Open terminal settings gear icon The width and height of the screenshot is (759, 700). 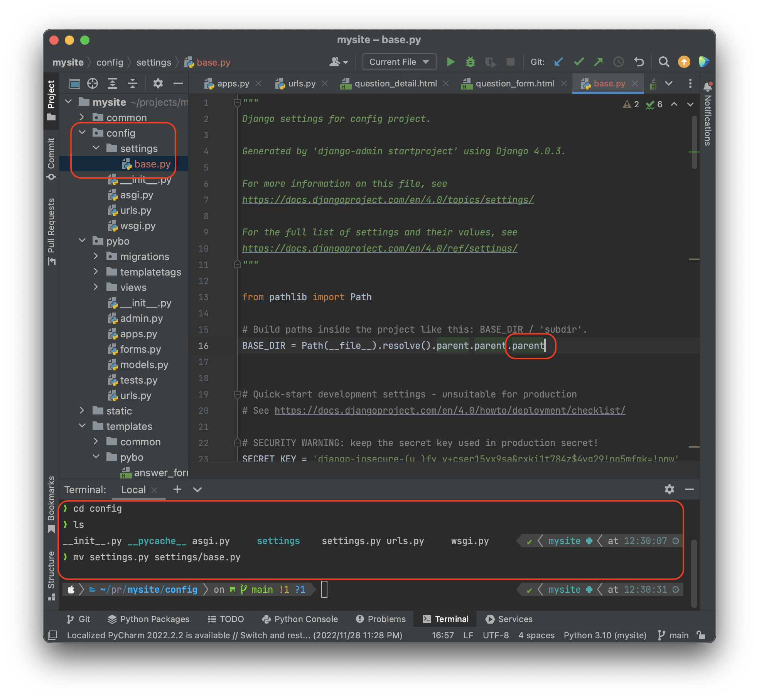[x=669, y=489]
